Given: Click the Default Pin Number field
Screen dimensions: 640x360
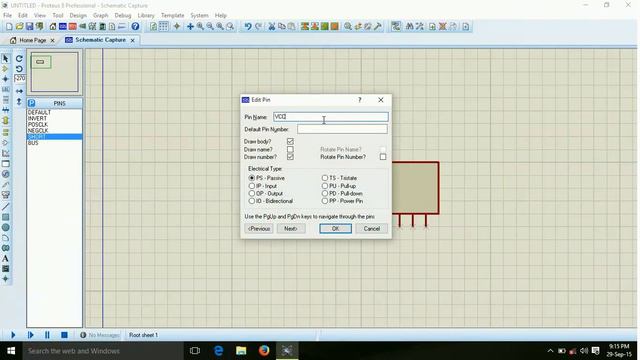Looking at the screenshot, I should [342, 129].
